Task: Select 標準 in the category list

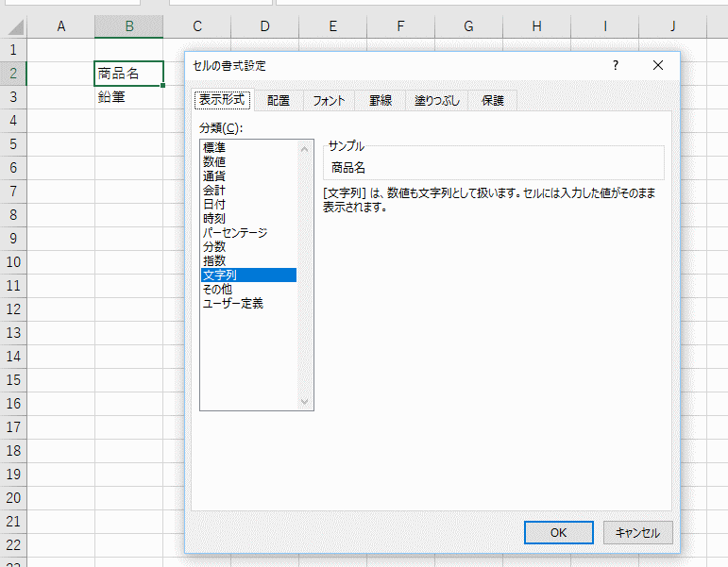Action: 213,148
